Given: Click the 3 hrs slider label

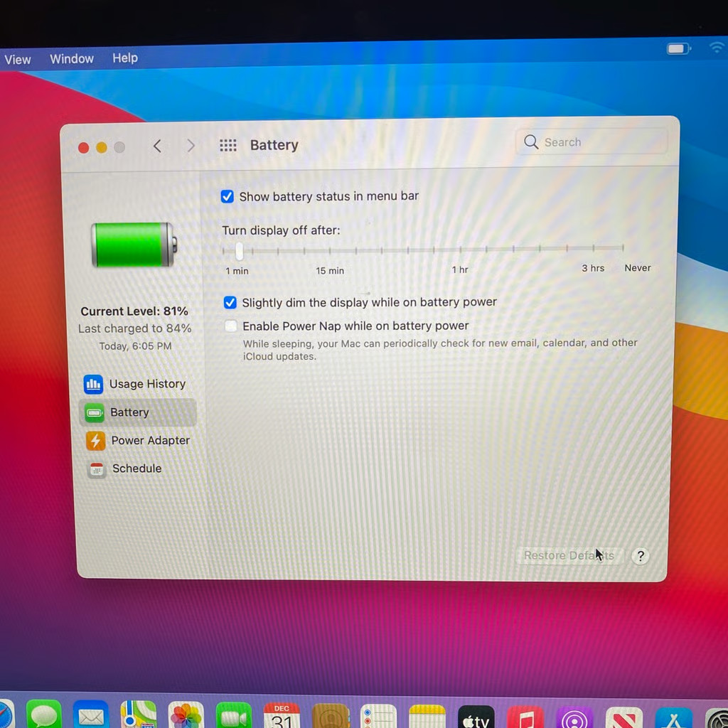Looking at the screenshot, I should click(x=593, y=268).
